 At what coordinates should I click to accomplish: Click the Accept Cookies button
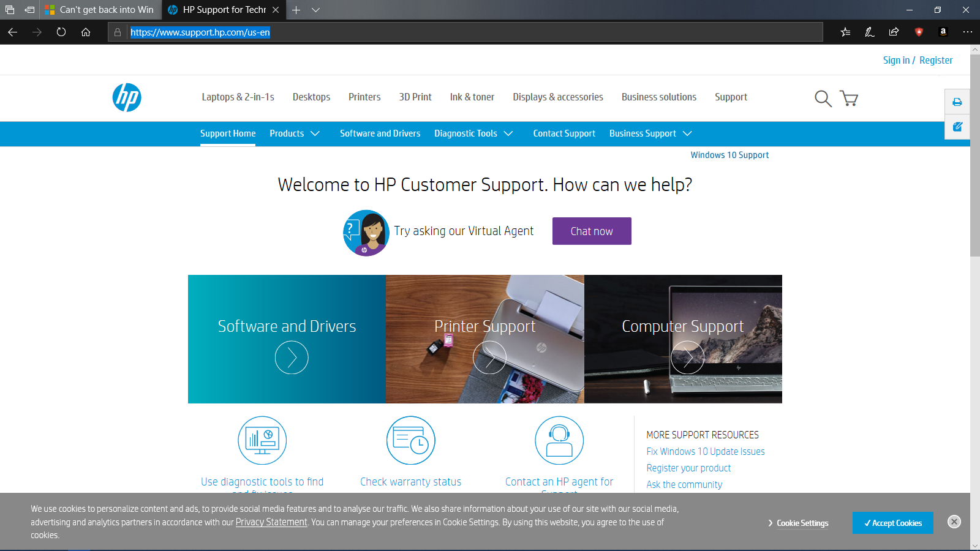(893, 523)
